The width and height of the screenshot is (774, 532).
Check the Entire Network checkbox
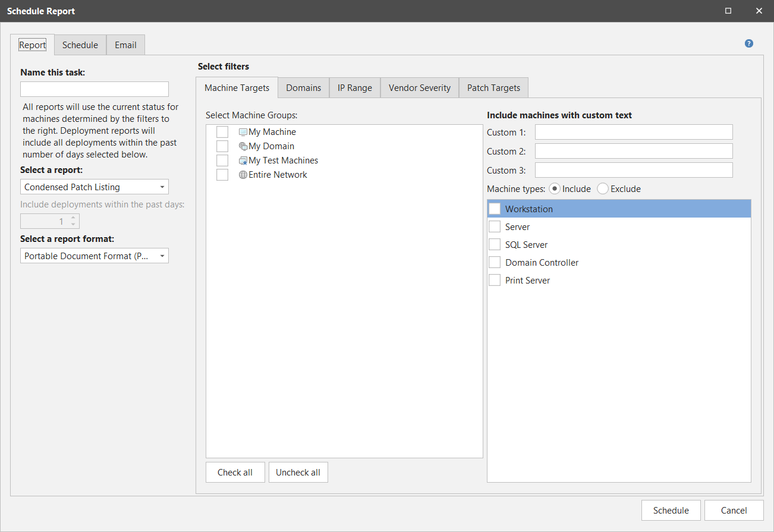click(222, 175)
